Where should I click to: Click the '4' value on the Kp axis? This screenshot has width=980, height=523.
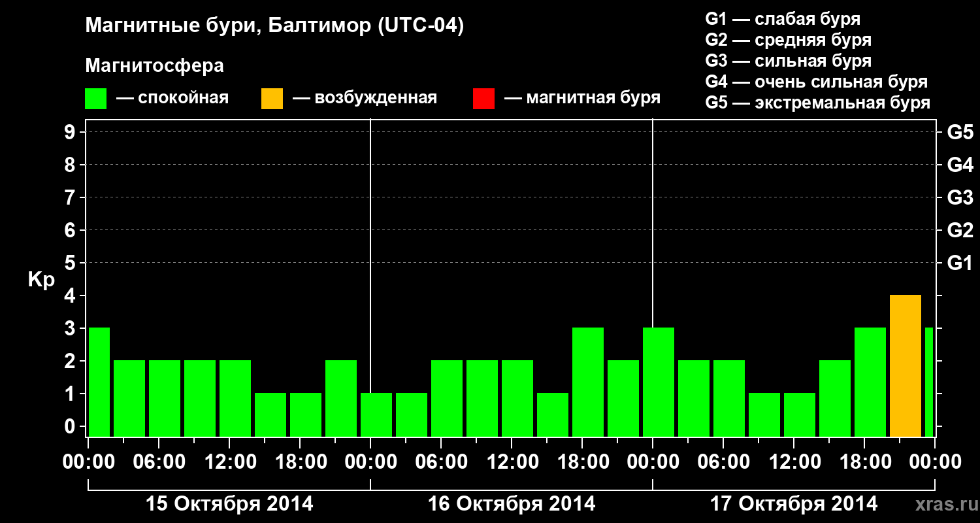(x=71, y=295)
